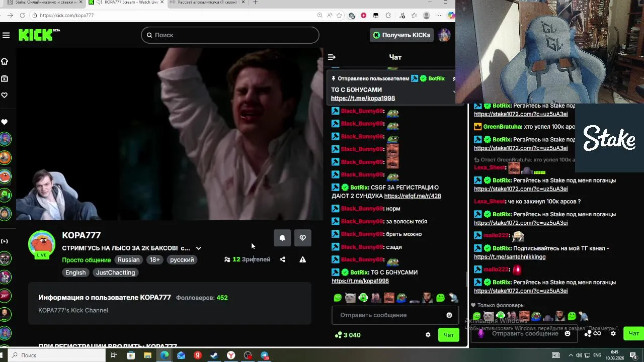Viewport: 644px width, 362px height.
Task: Insert the cat emote in left chat
Action: tap(350, 298)
